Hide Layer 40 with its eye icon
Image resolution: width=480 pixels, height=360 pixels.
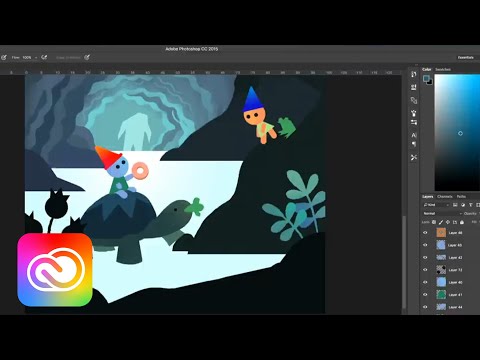425,282
